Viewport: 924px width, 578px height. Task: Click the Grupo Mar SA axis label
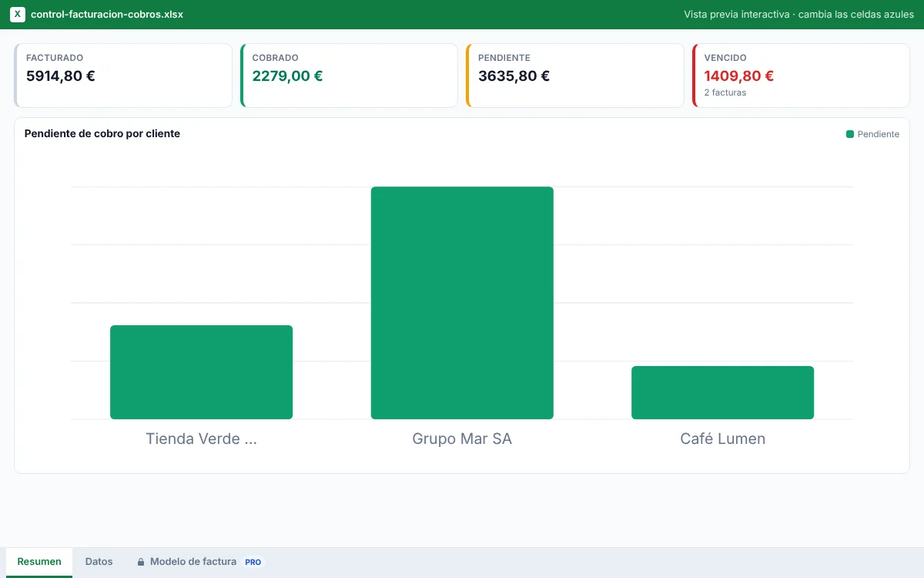(462, 439)
